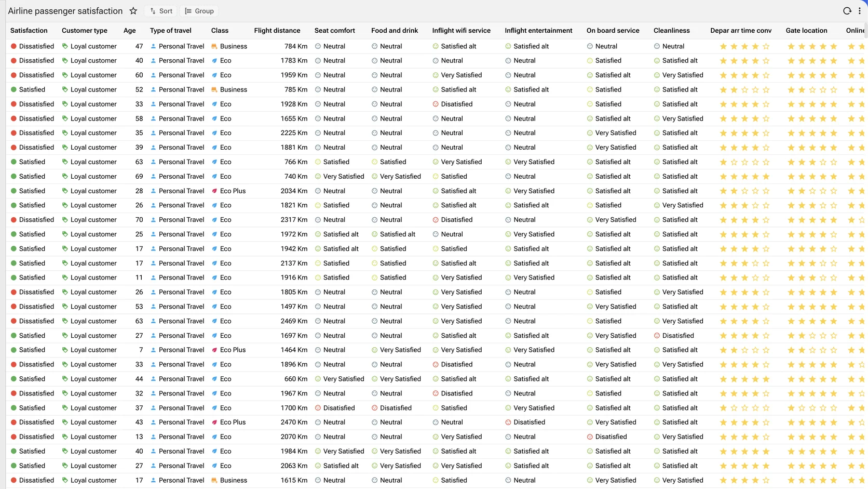
Task: Click the flight distance cell 660 Km
Action: [296, 379]
